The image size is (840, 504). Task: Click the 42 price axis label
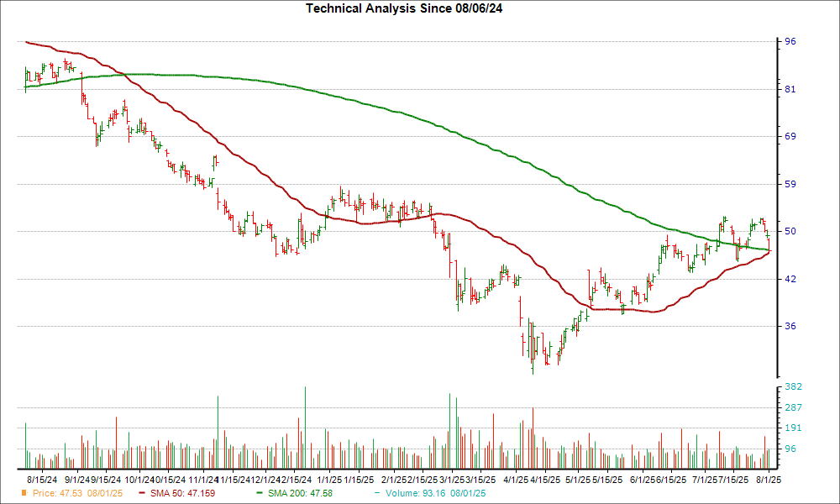point(790,279)
